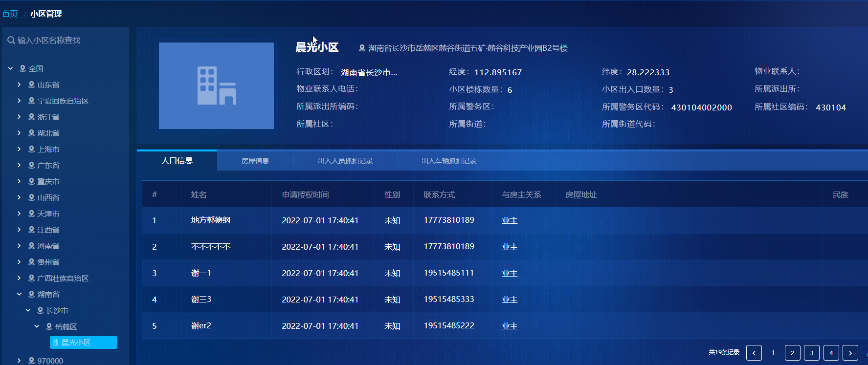Click the 共19条记录 total count text
Image resolution: width=868 pixels, height=365 pixels.
click(x=724, y=352)
